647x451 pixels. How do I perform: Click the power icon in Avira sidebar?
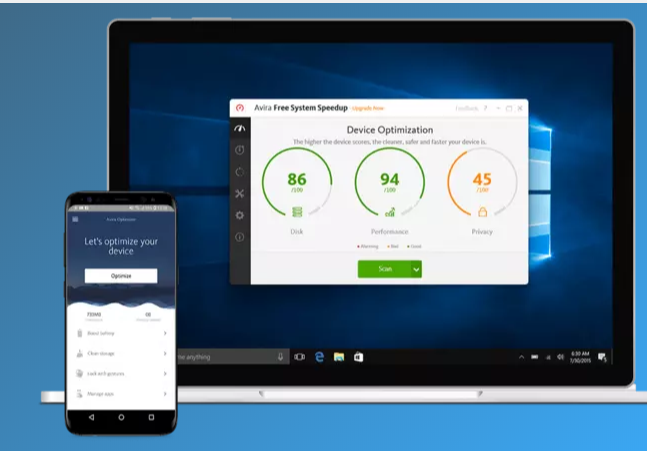[240, 150]
